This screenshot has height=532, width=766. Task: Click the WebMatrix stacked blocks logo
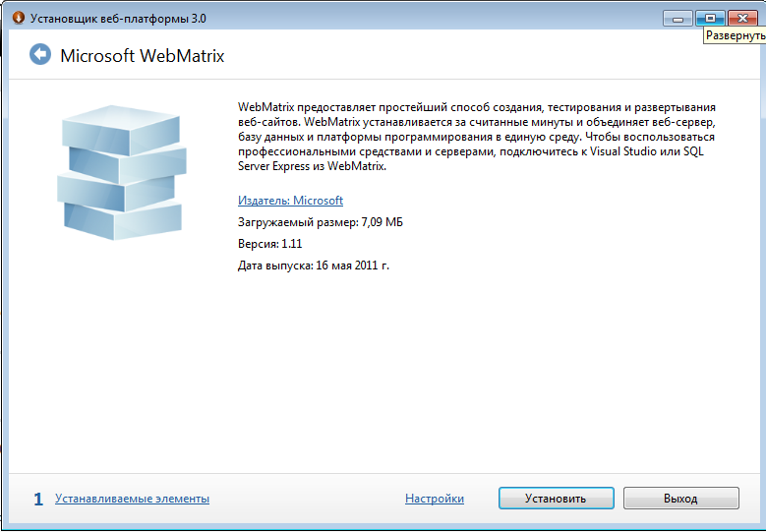122,172
